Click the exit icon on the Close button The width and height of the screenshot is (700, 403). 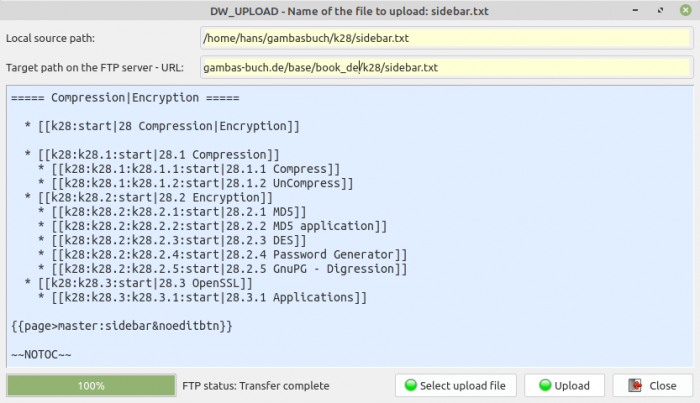click(633, 386)
